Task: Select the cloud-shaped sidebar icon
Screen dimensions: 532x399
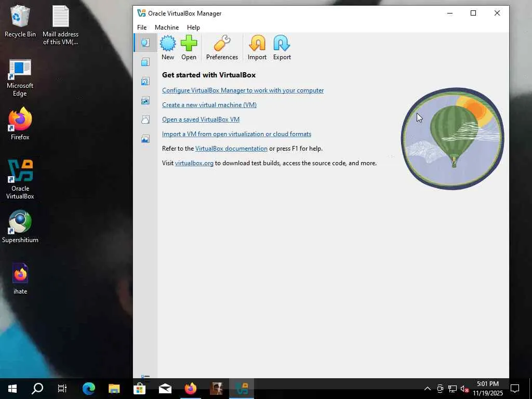Action: pyautogui.click(x=145, y=119)
